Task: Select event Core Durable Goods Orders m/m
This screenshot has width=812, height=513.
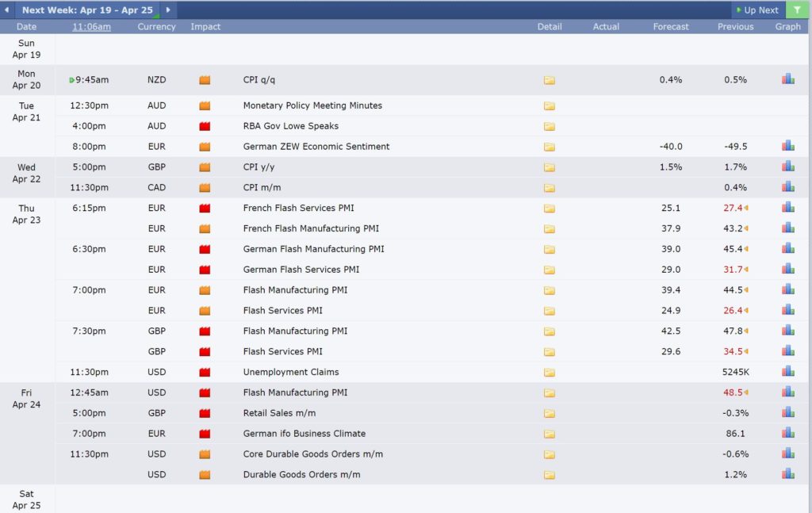Action: coord(312,454)
